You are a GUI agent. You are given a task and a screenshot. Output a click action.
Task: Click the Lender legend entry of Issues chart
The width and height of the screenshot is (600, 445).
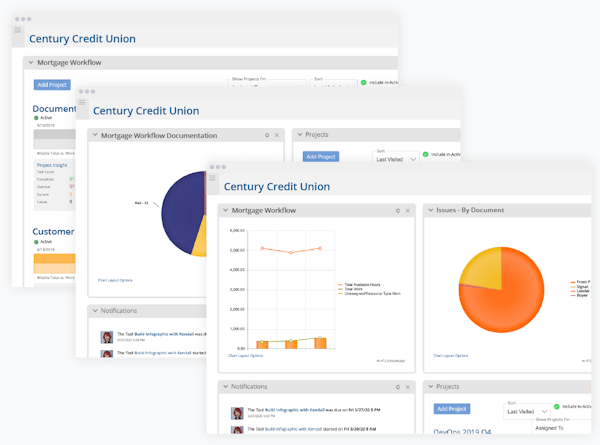coord(580,291)
